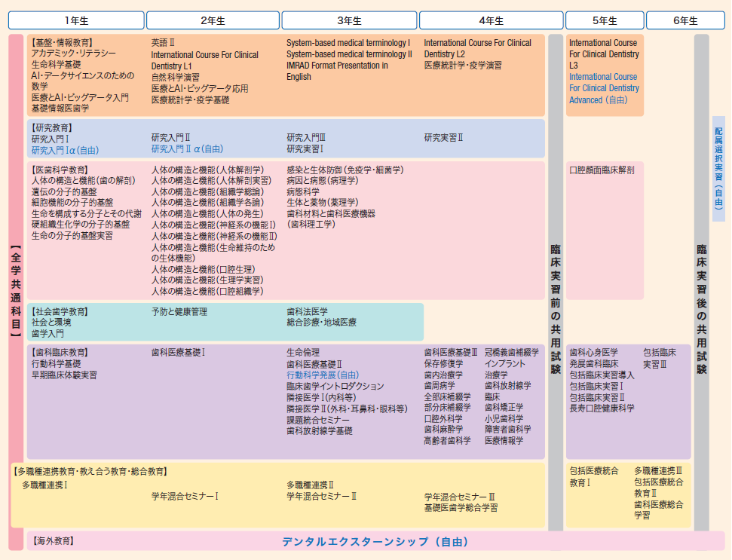Select the 6年生 year header

pyautogui.click(x=685, y=20)
